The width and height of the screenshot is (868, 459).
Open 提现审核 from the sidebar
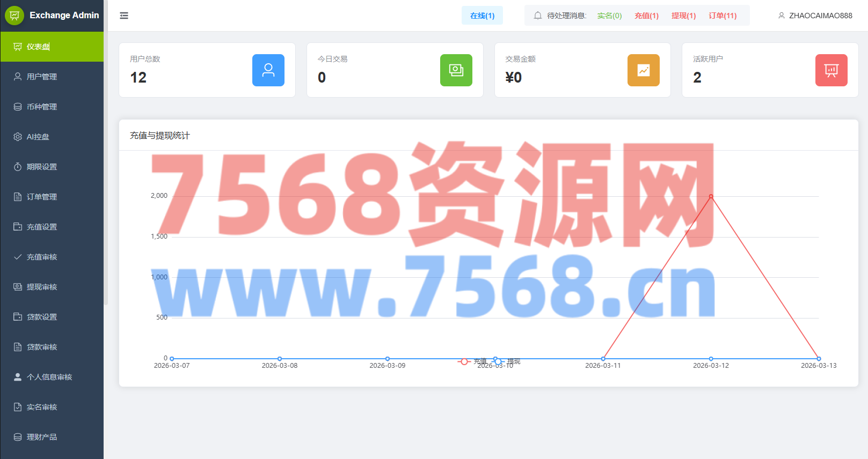pyautogui.click(x=42, y=287)
